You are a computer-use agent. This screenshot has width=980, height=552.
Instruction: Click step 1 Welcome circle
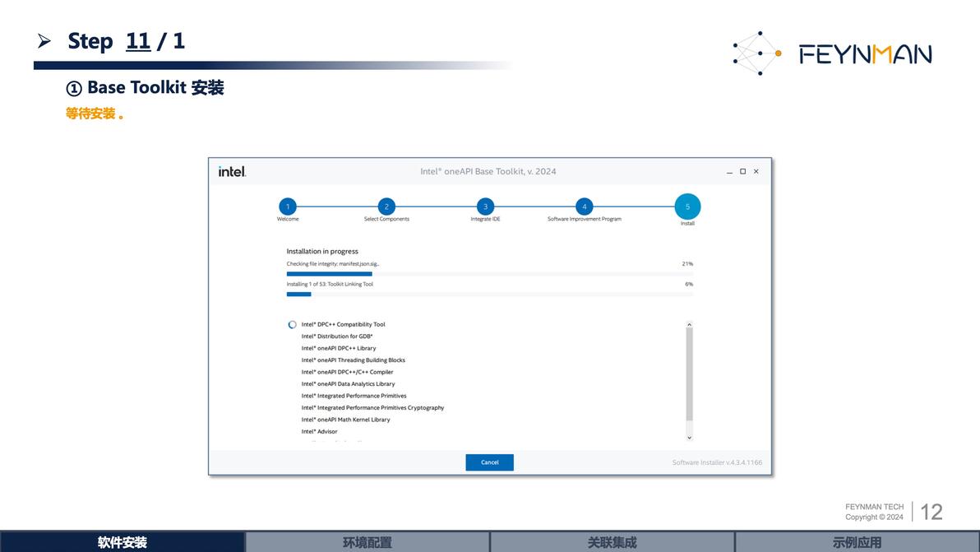[x=288, y=206]
